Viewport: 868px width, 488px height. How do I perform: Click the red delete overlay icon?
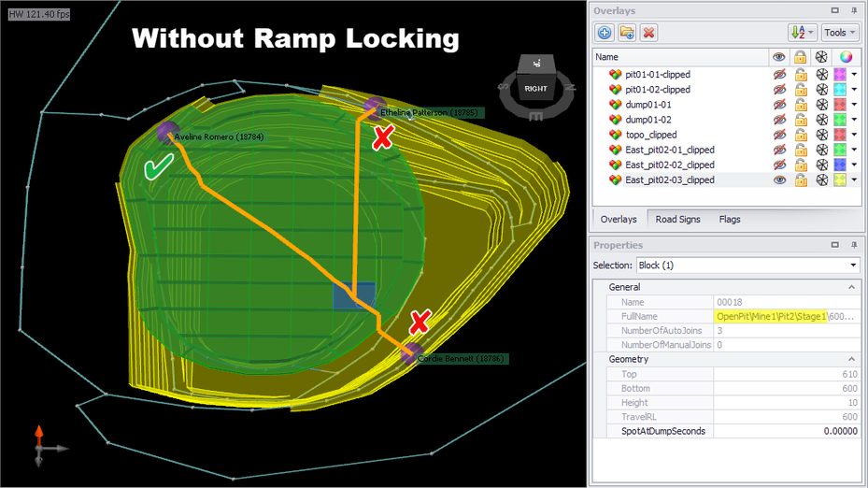(648, 33)
